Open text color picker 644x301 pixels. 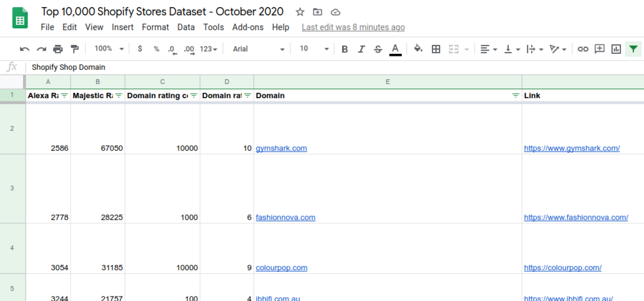click(395, 49)
